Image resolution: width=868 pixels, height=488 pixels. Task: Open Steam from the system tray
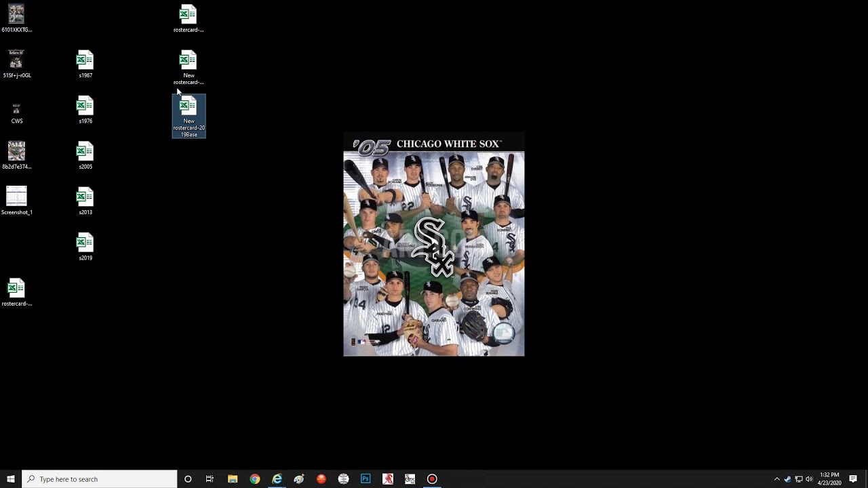pyautogui.click(x=787, y=479)
